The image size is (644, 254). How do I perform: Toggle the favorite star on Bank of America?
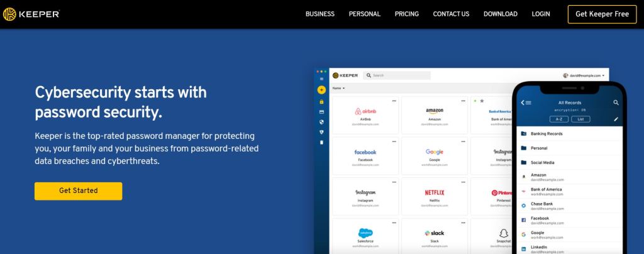click(482, 101)
